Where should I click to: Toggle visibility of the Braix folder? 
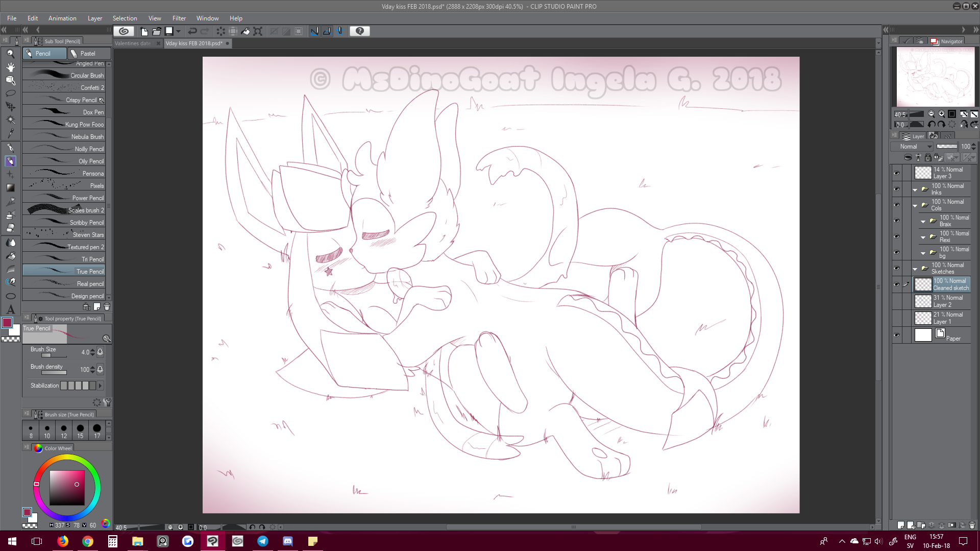point(896,221)
